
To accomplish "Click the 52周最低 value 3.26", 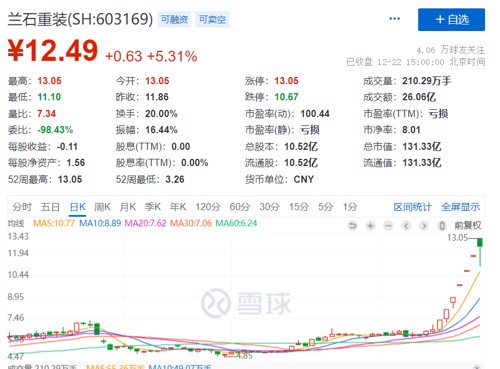I will (x=175, y=179).
